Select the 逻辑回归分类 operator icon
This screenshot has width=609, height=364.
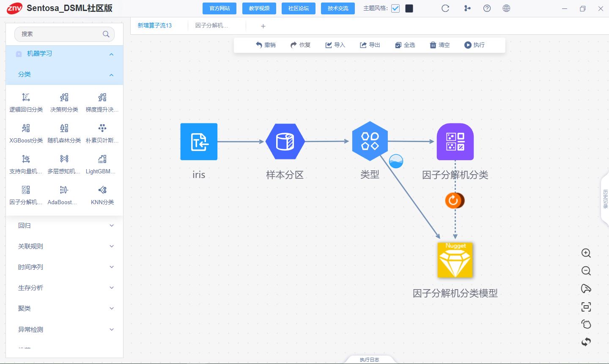click(26, 97)
